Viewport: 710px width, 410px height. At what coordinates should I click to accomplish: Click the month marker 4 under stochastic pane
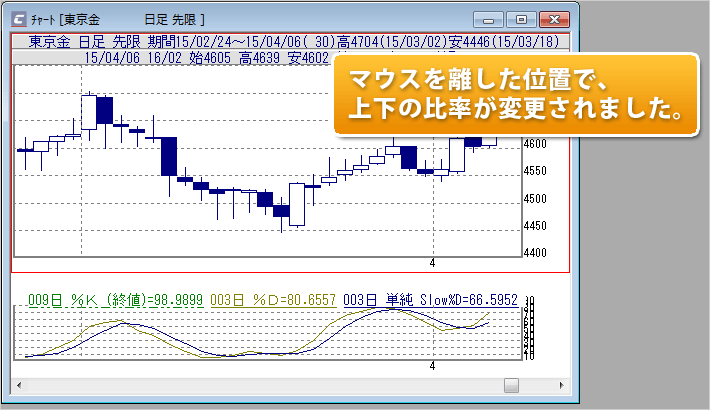pyautogui.click(x=433, y=367)
